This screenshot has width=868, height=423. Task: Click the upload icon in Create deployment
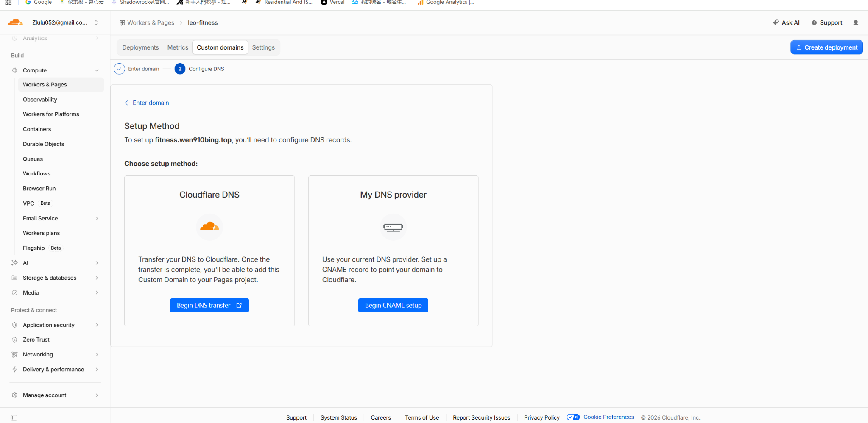coord(799,47)
